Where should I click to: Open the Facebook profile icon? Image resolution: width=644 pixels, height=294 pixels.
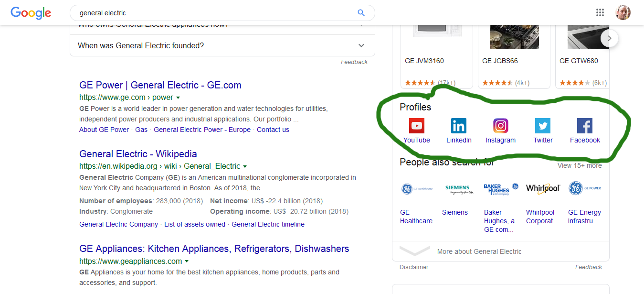[585, 126]
